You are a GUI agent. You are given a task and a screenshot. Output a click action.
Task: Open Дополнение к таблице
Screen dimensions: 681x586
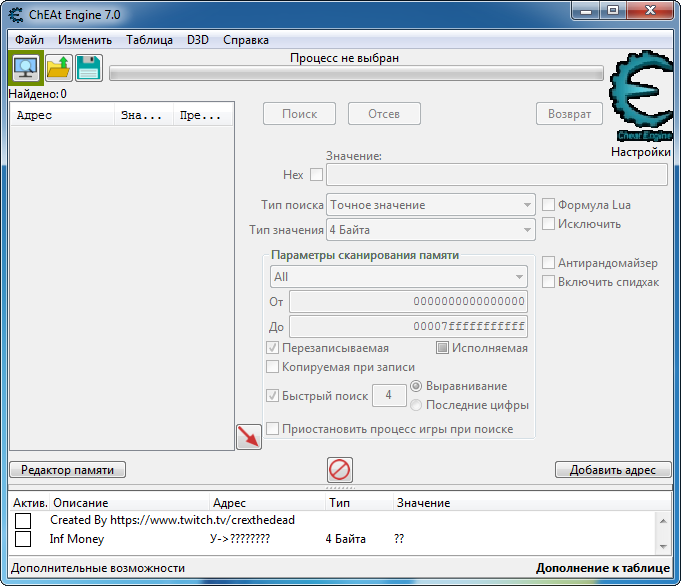tap(603, 568)
